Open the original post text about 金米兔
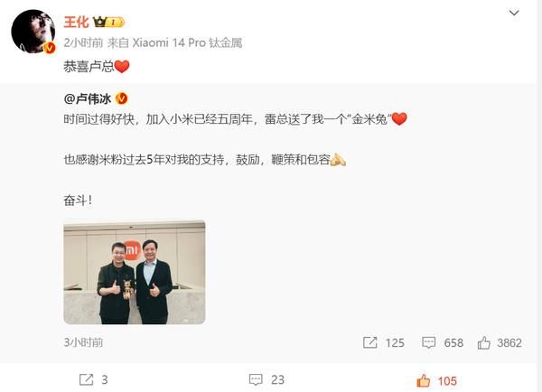 click(x=235, y=119)
